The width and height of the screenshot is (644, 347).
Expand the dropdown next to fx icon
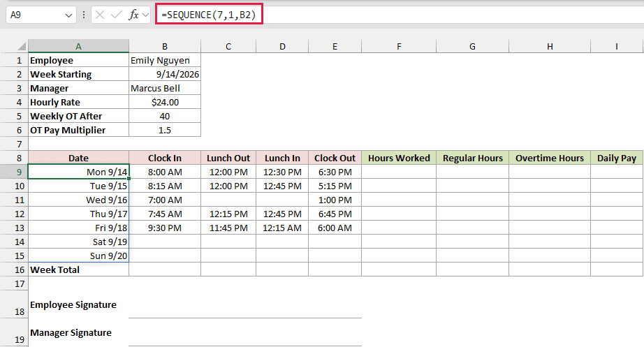pos(145,15)
